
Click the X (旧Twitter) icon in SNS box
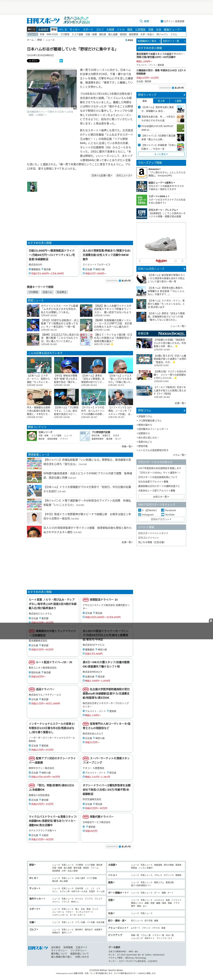tap(140, 510)
